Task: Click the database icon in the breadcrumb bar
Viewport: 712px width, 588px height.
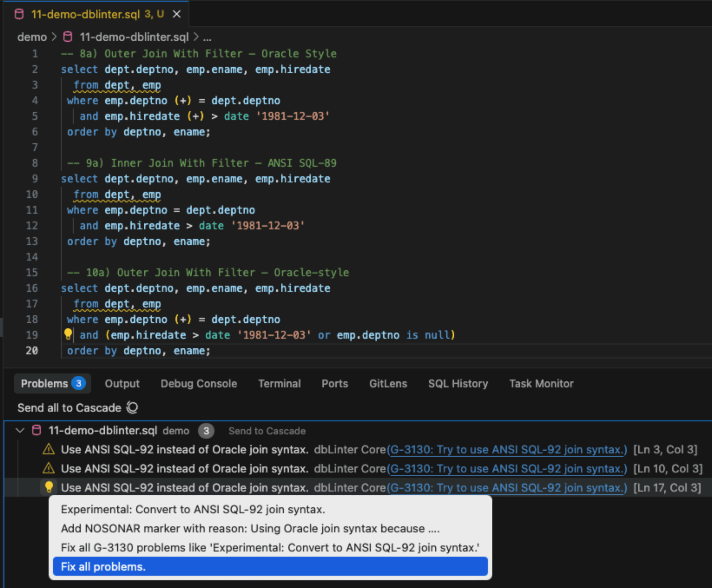Action: coord(68,37)
